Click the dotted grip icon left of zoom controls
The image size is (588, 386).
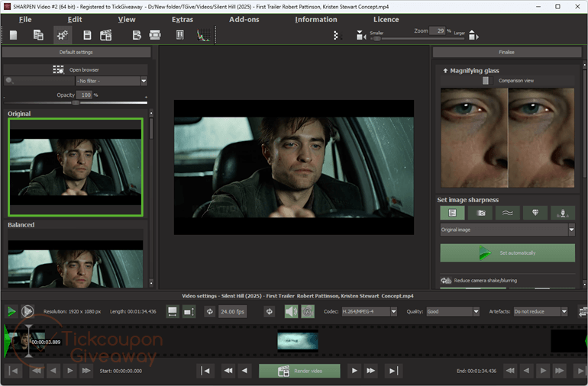[336, 35]
